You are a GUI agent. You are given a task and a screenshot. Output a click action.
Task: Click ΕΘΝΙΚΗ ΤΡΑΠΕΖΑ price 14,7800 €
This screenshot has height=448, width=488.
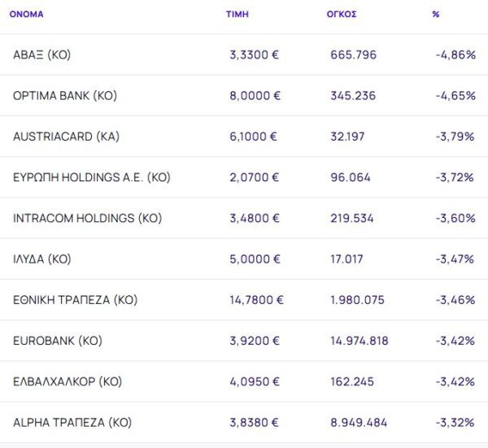click(256, 300)
